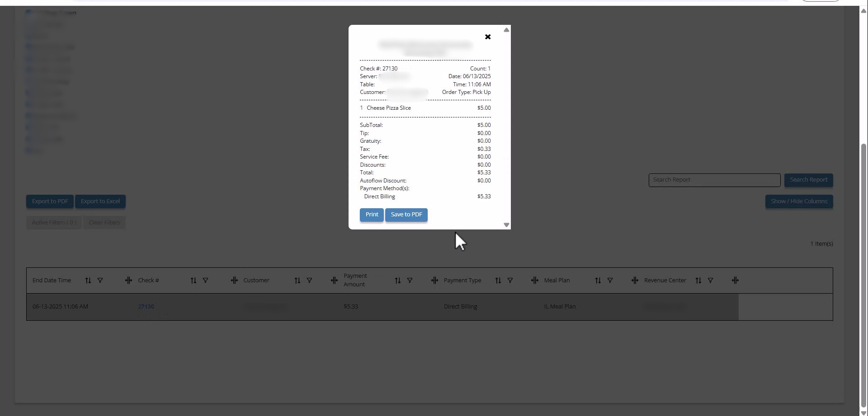Sort by End Date Time column
This screenshot has height=416, width=868.
point(88,280)
